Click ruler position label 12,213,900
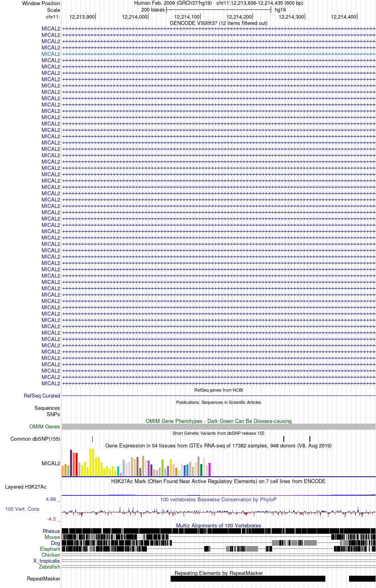The width and height of the screenshot is (376, 588). pos(82,17)
